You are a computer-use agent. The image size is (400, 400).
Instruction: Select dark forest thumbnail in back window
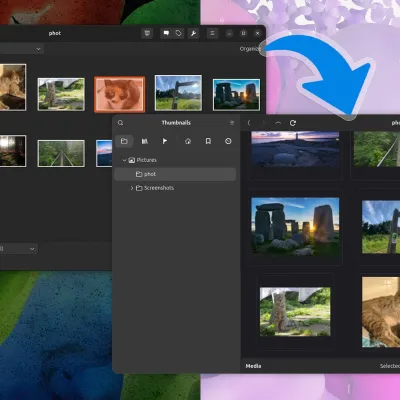click(13, 151)
